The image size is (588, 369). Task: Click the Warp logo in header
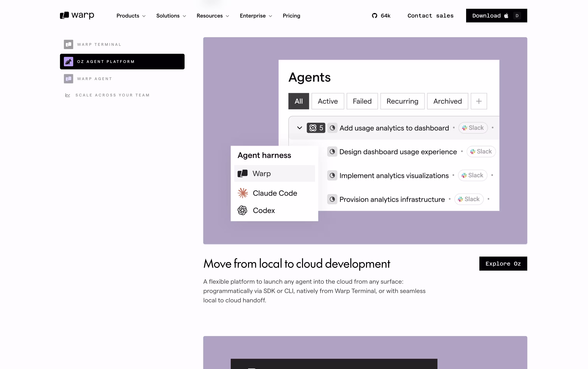tap(77, 15)
